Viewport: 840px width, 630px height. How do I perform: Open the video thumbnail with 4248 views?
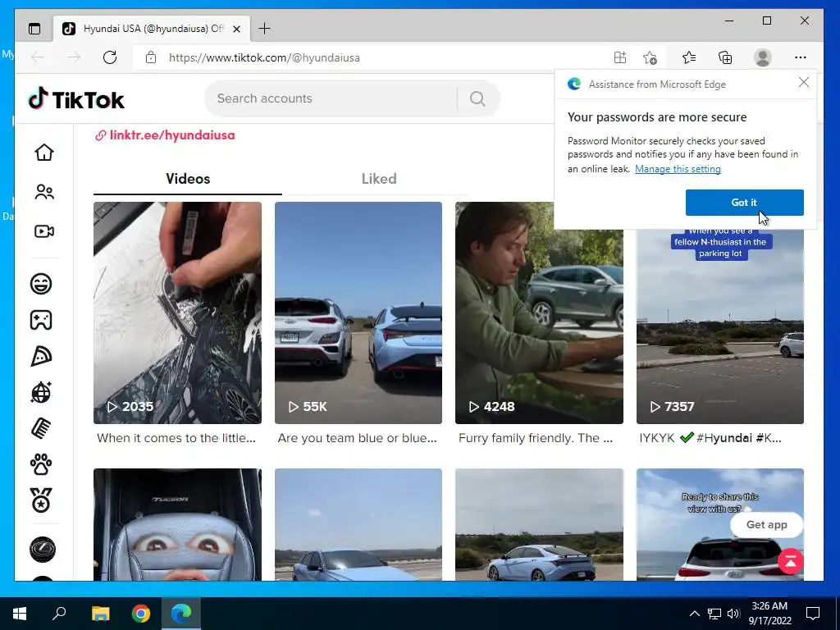coord(539,313)
